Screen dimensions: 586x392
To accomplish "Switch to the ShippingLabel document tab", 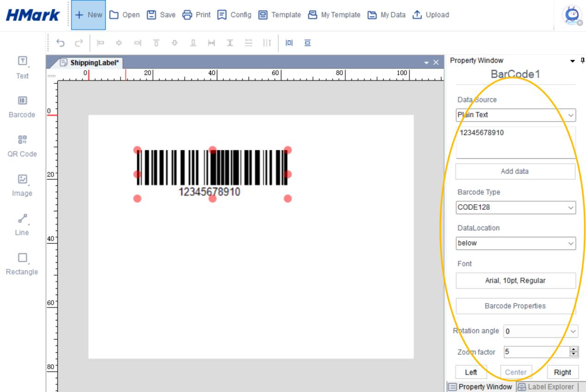I will tap(92, 62).
